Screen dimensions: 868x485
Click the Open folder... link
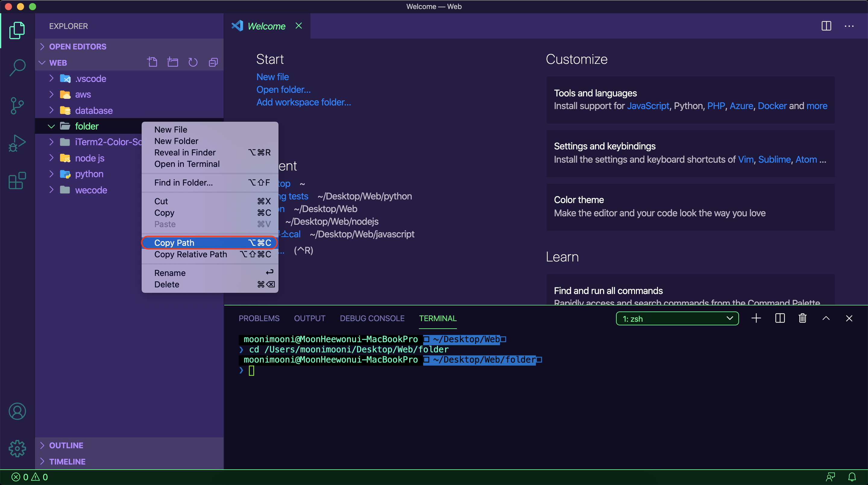[x=283, y=89]
